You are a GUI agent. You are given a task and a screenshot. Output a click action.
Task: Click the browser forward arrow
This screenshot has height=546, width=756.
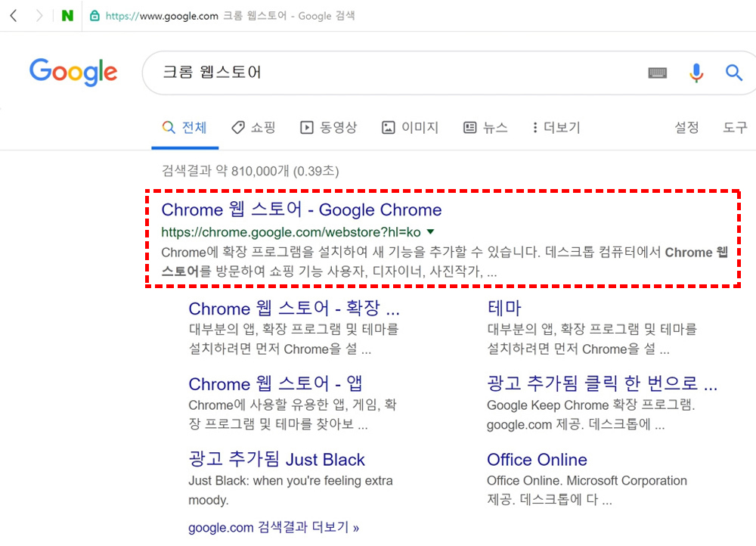point(39,16)
